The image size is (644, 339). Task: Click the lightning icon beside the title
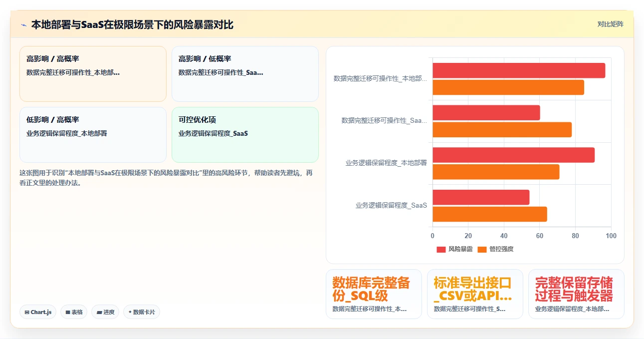[x=23, y=25]
